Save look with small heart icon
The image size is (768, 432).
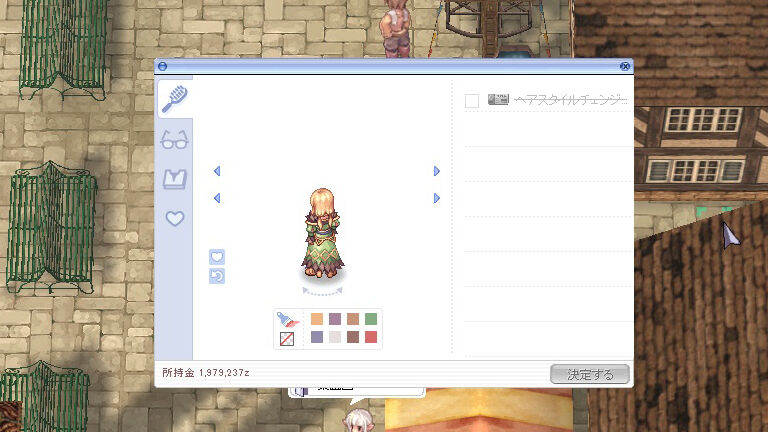tap(217, 257)
